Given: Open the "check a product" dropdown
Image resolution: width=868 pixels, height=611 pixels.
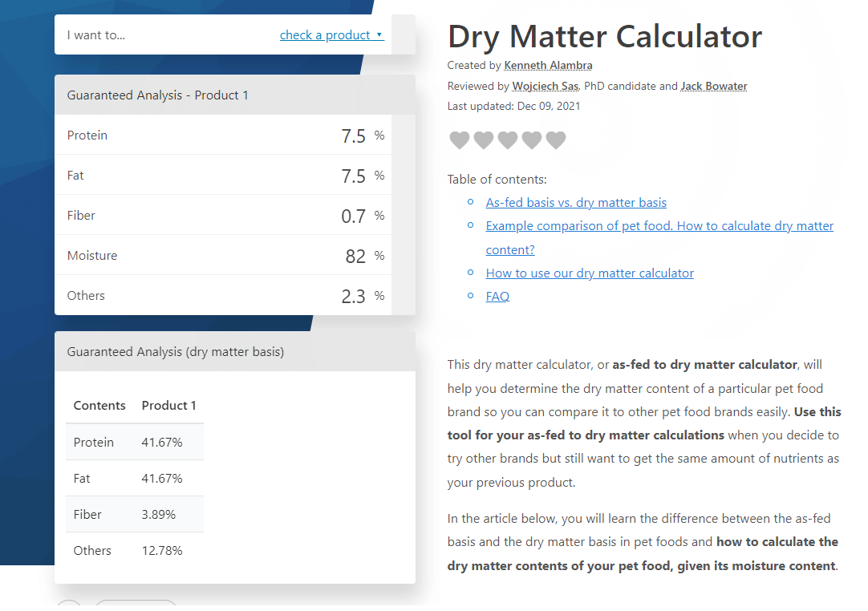Looking at the screenshot, I should [x=331, y=35].
